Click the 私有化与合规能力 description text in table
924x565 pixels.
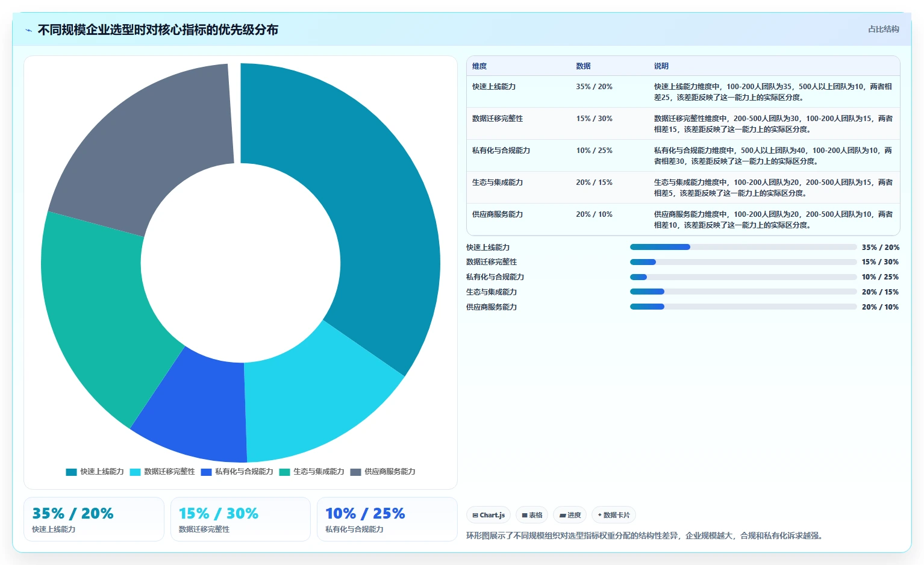click(773, 156)
